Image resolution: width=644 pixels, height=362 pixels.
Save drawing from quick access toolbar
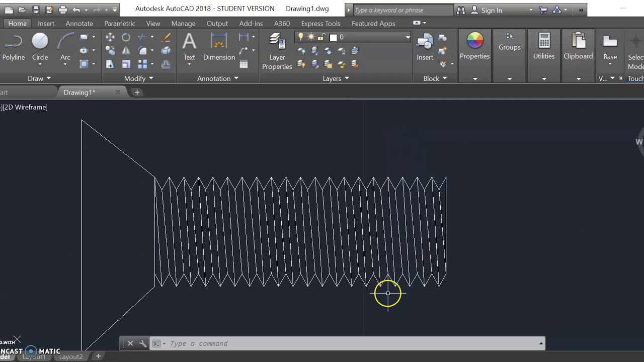[36, 10]
